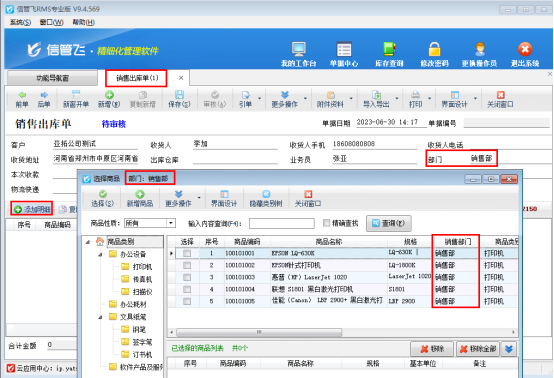Open 库存查询 inventory query icon
The height and width of the screenshot is (378, 554).
click(x=389, y=49)
